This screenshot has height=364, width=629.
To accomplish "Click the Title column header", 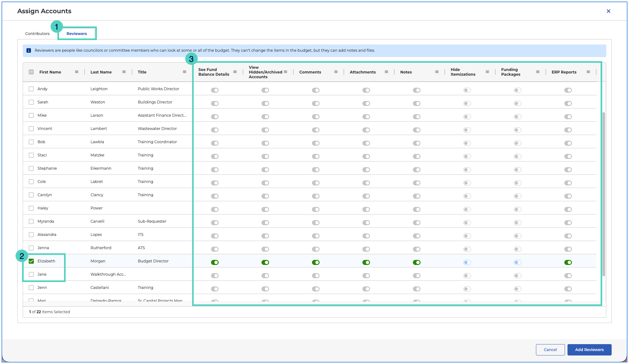I will 142,72.
